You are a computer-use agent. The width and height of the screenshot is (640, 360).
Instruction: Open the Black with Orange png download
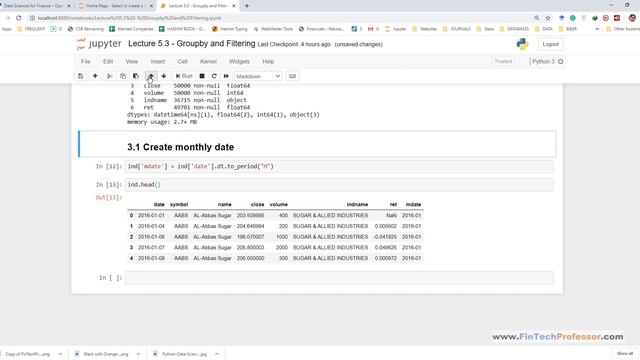[x=102, y=354]
